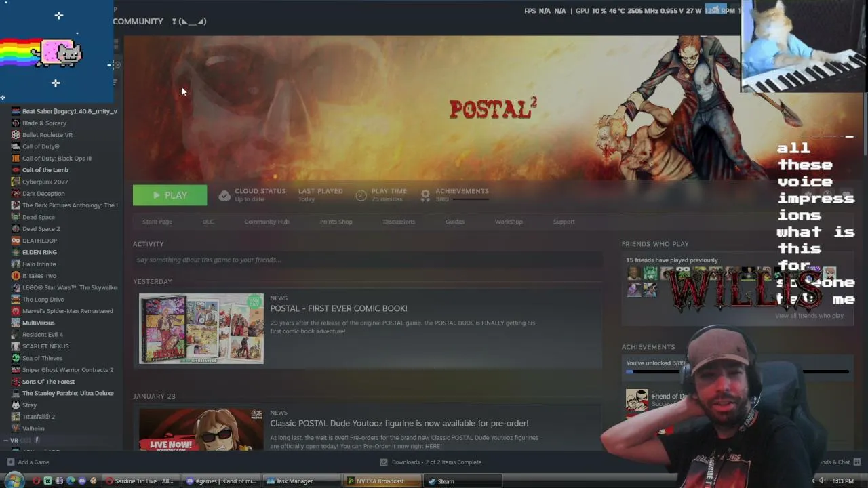Open the Store Page tab
Viewport: 868px width, 488px height.
pyautogui.click(x=157, y=222)
